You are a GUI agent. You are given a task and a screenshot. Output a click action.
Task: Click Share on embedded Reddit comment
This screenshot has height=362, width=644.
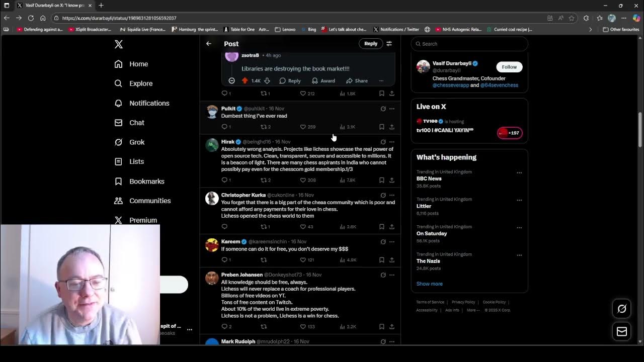click(357, 81)
